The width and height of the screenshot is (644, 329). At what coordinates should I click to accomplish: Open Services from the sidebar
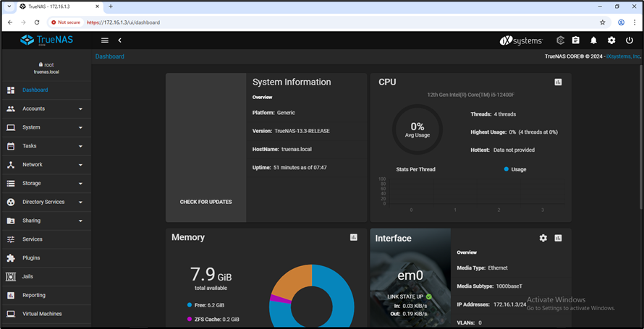coord(33,239)
